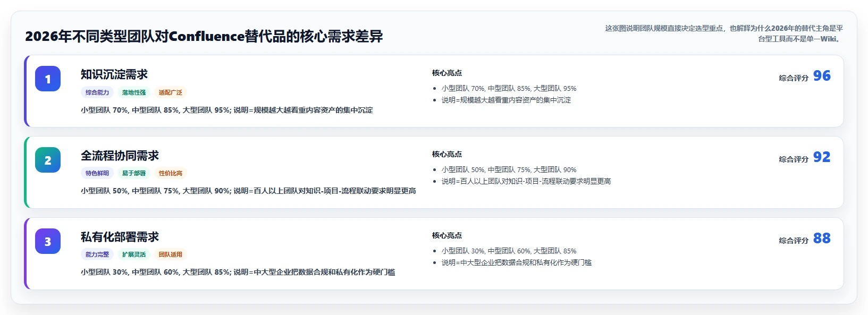
Task: Click the 扩展灵活 tag
Action: coord(134,254)
